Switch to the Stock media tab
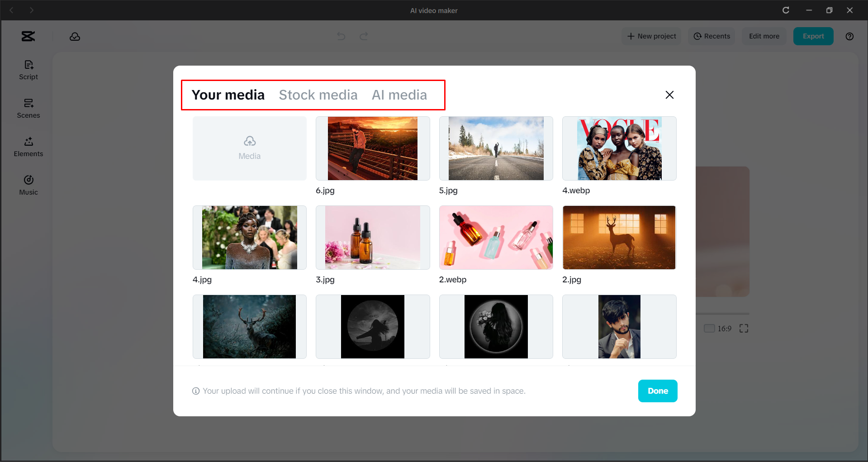This screenshot has height=462, width=868. [318, 95]
